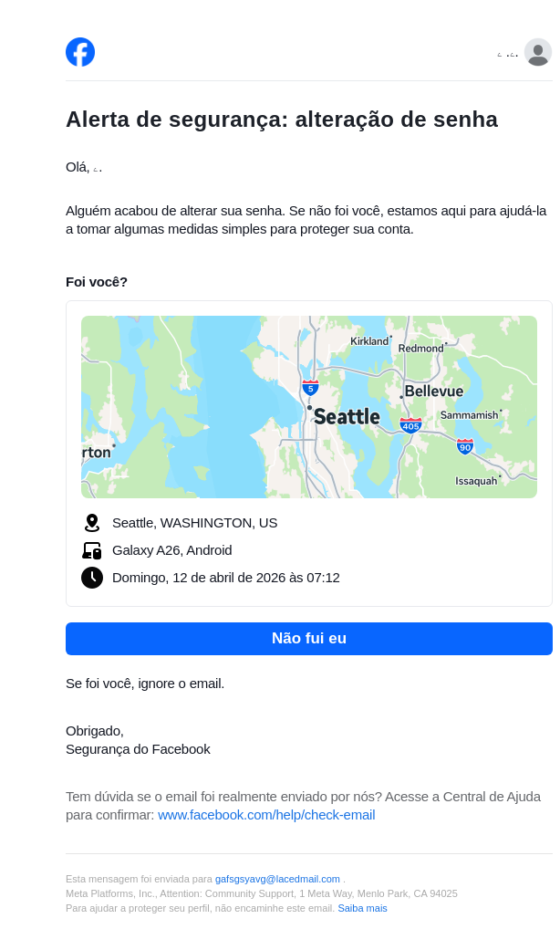Viewport: 560px width, 950px height.
Task: Click the gafsgsyavg@lacedmail.com email address
Action: coord(277,879)
